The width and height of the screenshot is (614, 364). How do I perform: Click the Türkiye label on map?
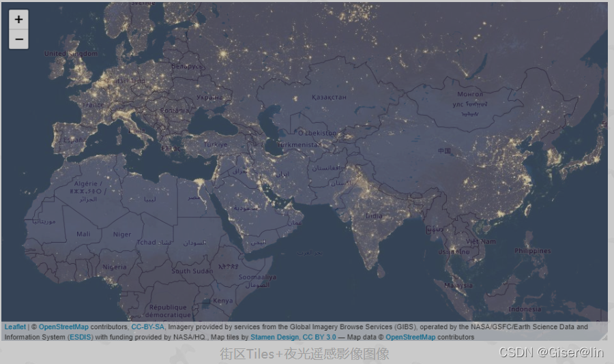[216, 145]
